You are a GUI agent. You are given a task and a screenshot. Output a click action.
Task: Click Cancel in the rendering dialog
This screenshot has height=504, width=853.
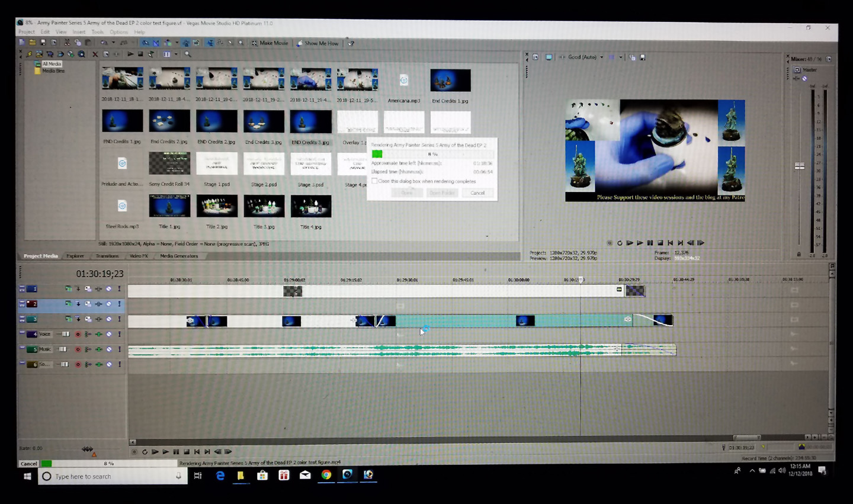477,193
